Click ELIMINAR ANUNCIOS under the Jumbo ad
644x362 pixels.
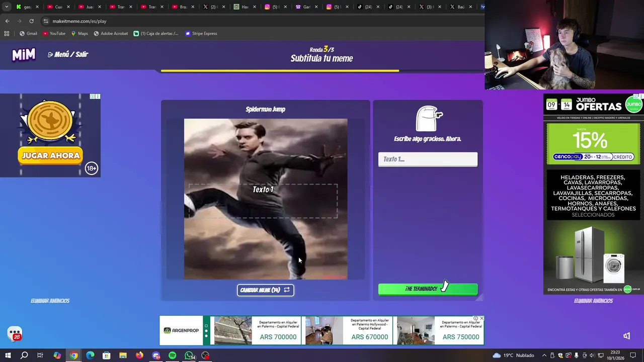pyautogui.click(x=593, y=301)
